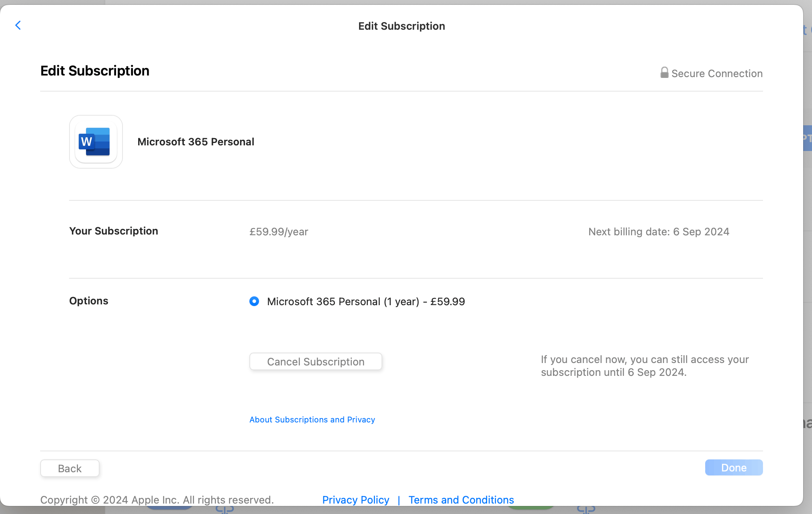The image size is (812, 514).
Task: Click the Secure Connection padlock icon
Action: [664, 73]
